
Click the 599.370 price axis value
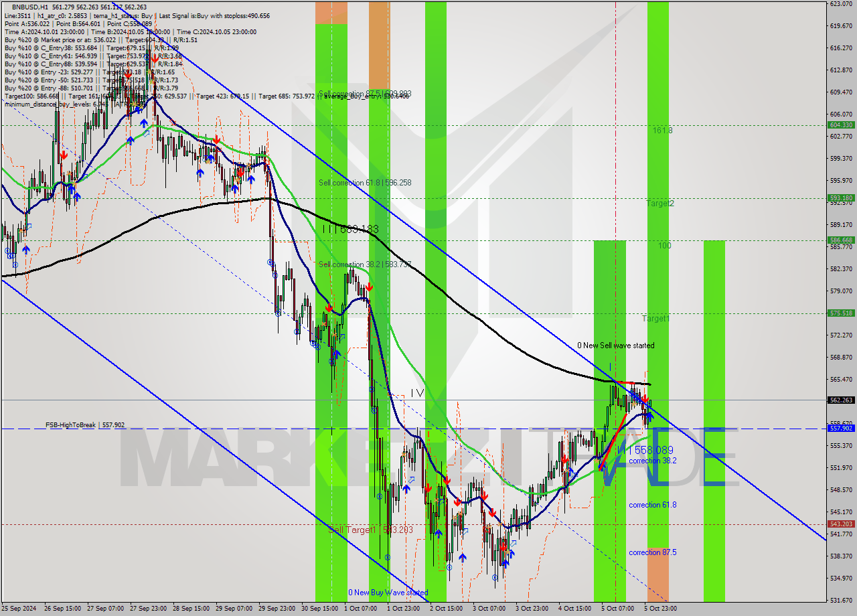(x=841, y=159)
